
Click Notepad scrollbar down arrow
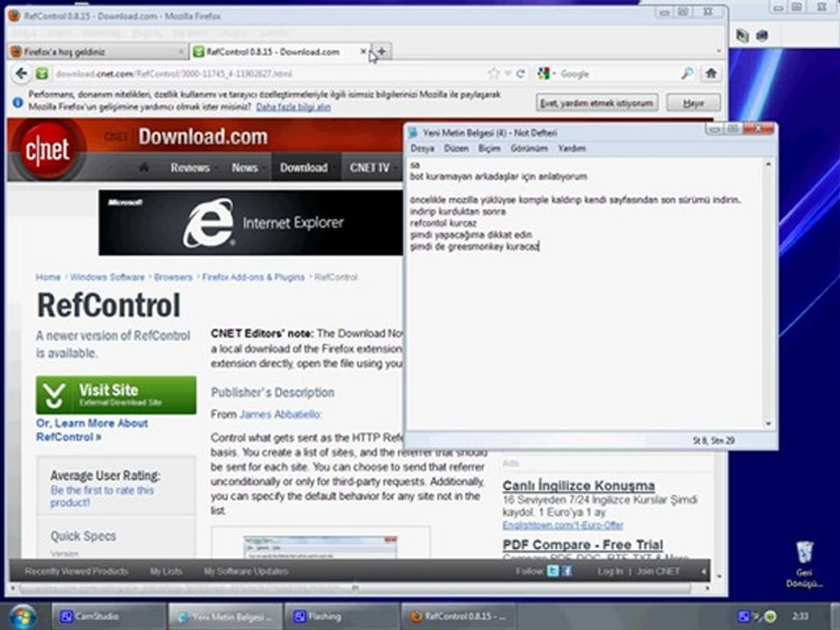pyautogui.click(x=768, y=423)
